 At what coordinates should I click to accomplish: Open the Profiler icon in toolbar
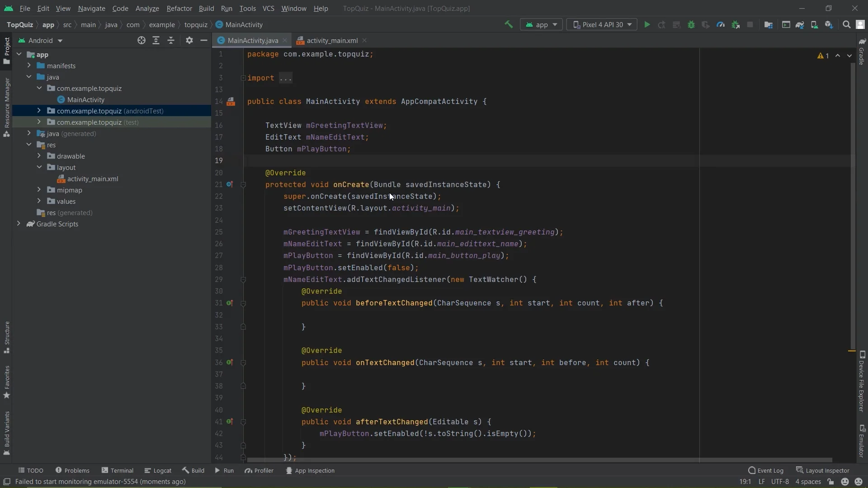[721, 25]
